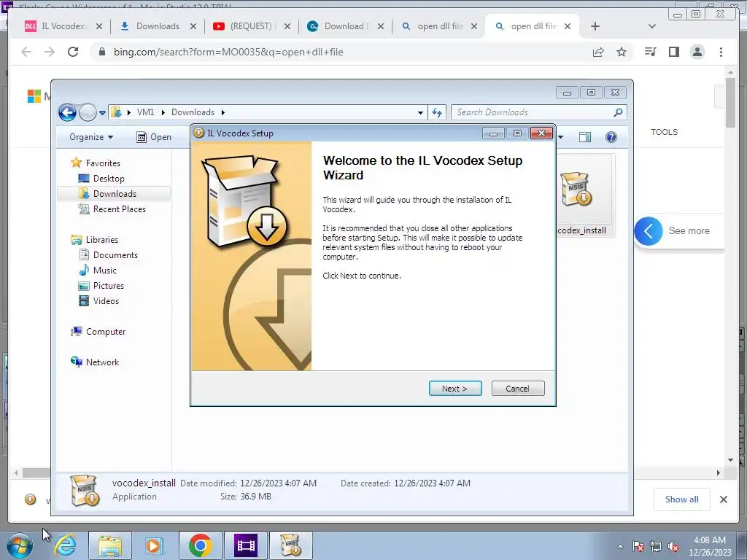Click Show all downloads button
This screenshot has height=560, width=747.
coord(682,499)
